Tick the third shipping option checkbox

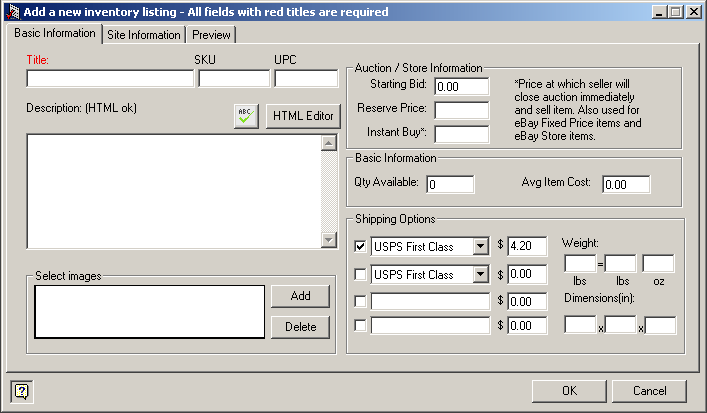tap(361, 300)
